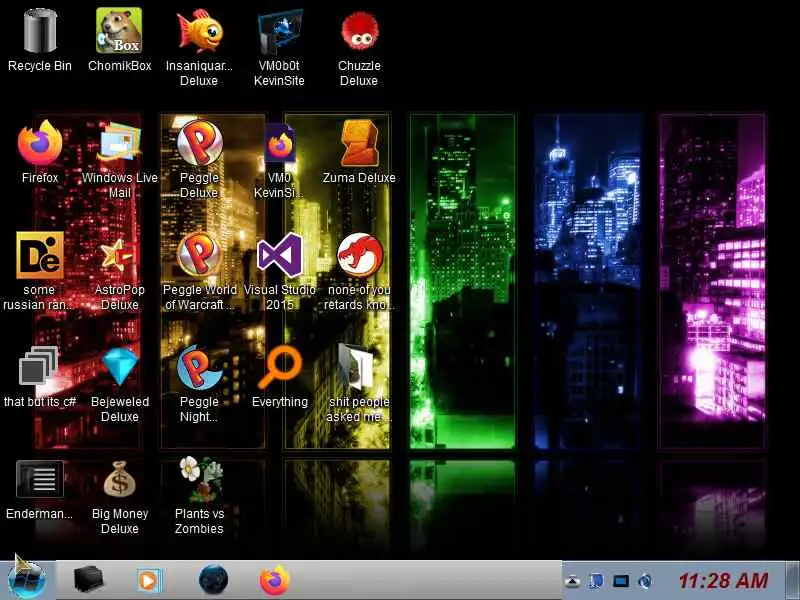
Task: Launch Chuzzle Deluxe from the desktop
Action: point(360,31)
